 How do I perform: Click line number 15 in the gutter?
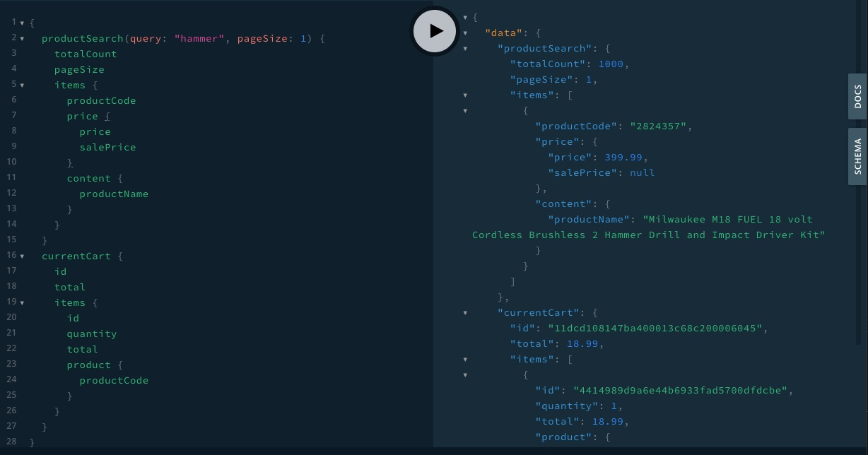point(11,240)
